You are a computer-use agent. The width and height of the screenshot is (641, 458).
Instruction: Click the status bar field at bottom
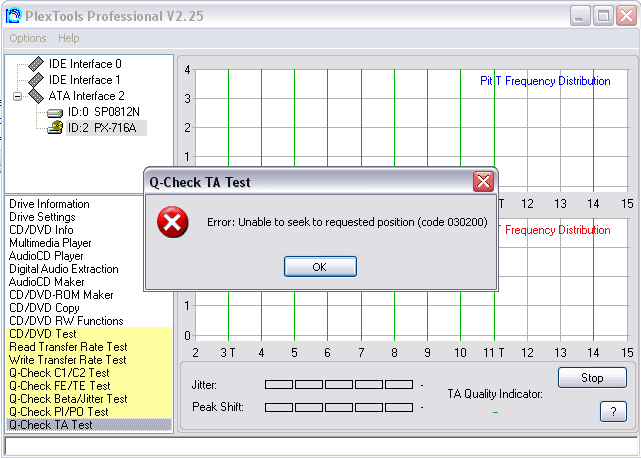(x=320, y=445)
